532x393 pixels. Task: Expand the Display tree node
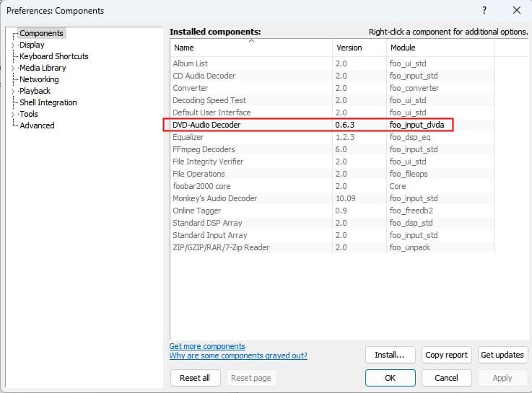coord(13,45)
